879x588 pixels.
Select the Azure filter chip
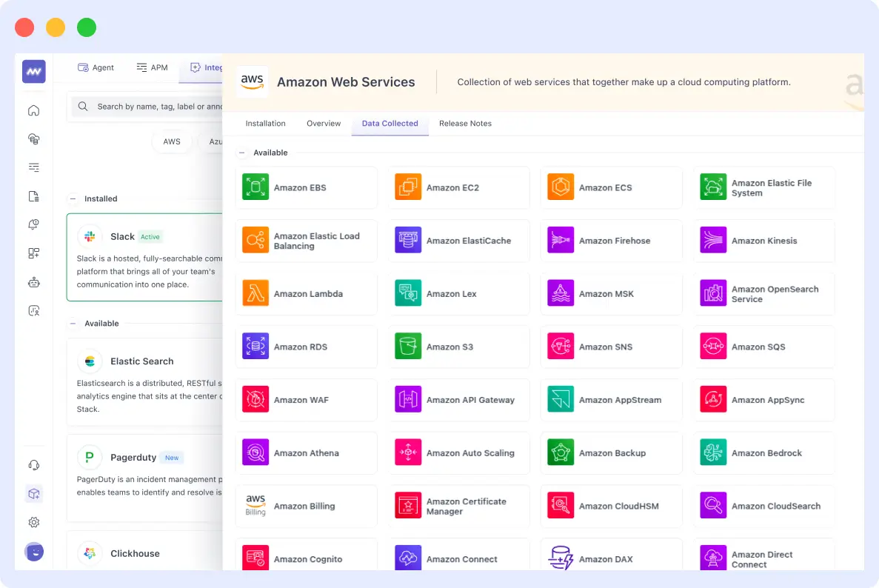point(215,141)
